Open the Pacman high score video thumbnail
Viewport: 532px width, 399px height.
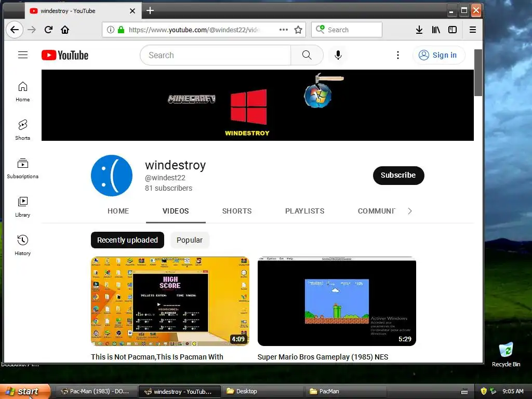coord(170,301)
